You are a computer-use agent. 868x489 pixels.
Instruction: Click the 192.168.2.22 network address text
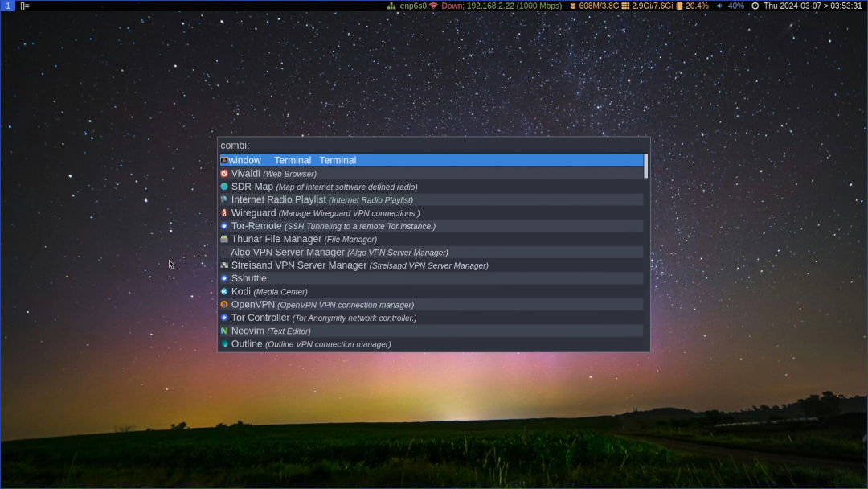tap(490, 6)
